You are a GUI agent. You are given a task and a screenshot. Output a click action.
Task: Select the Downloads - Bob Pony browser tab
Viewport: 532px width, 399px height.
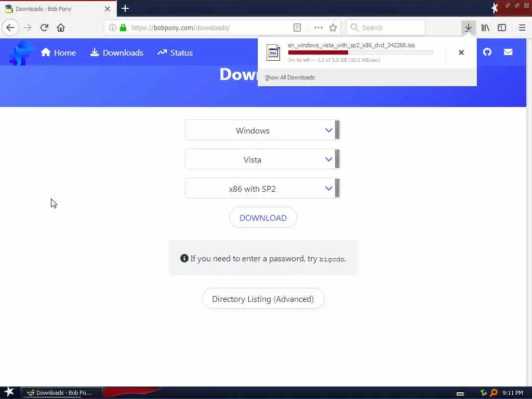point(58,9)
